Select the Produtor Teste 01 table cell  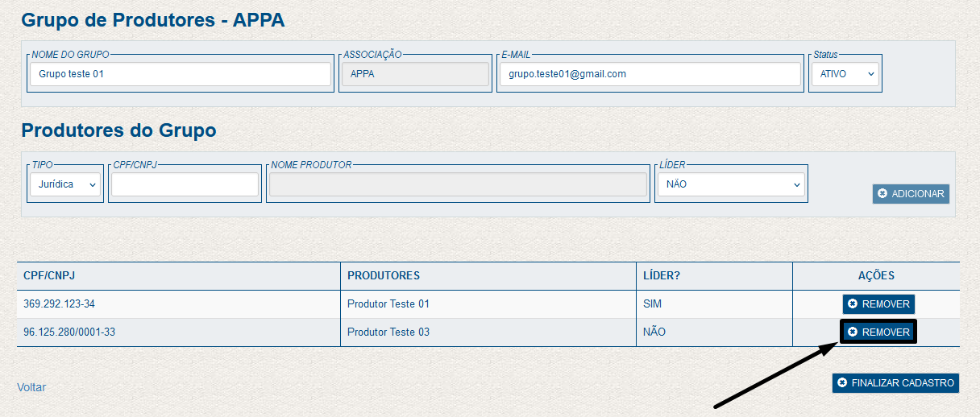[388, 304]
